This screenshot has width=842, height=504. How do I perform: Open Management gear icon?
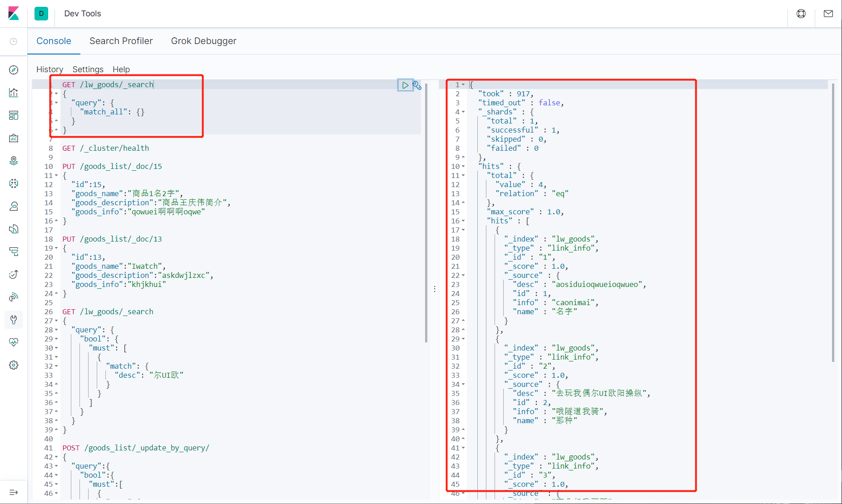(x=14, y=365)
